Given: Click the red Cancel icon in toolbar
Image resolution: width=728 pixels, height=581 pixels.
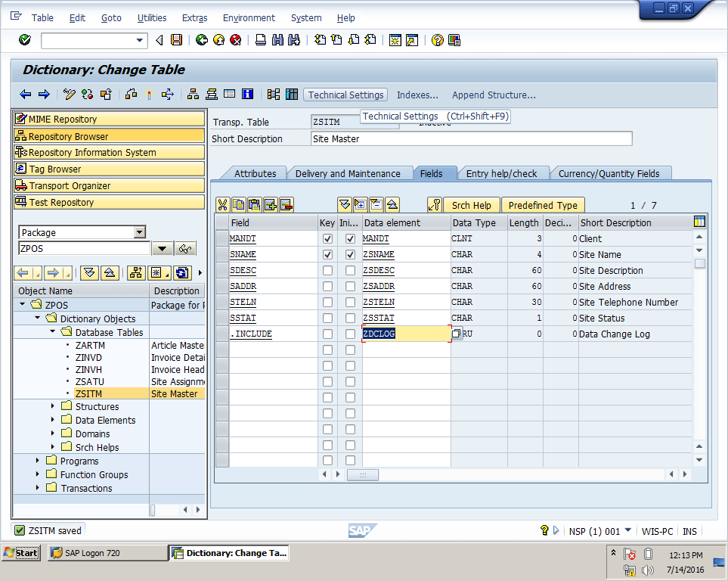Looking at the screenshot, I should pos(235,40).
